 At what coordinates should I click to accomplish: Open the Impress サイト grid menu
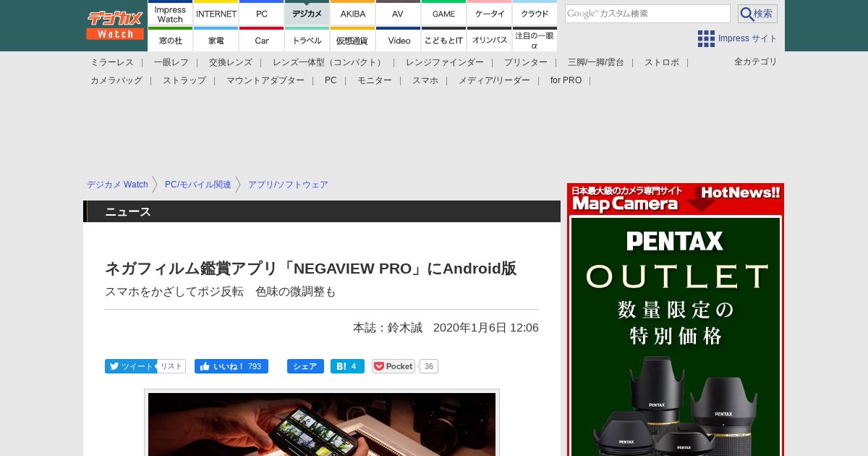(x=737, y=38)
